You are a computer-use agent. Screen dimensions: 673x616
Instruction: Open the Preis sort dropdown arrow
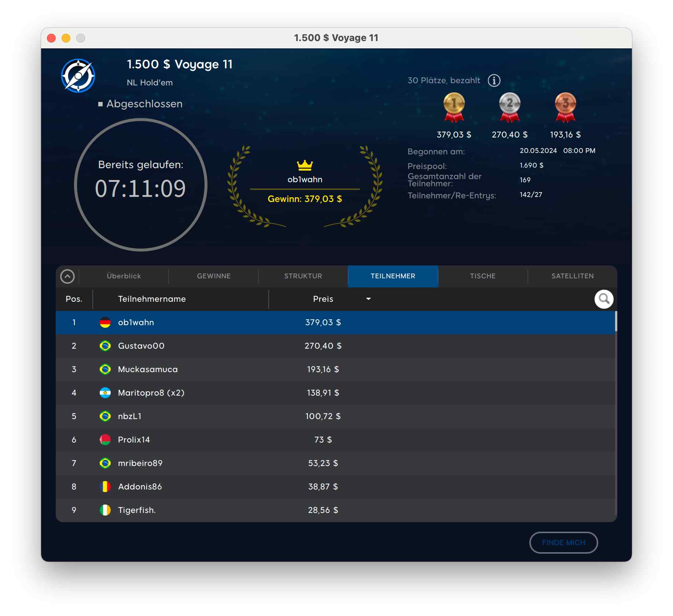368,299
